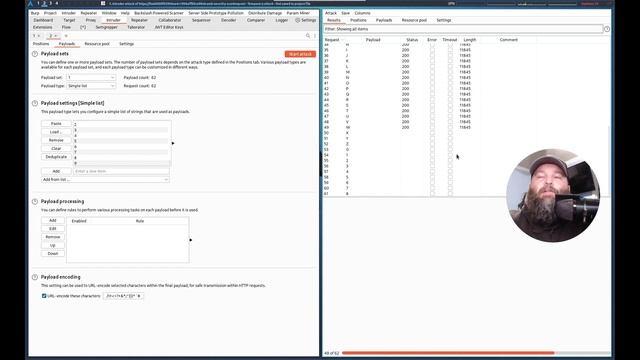Click Timeout checkbox in request 45 row
Viewport: 640px width, 360px height.
[450, 105]
